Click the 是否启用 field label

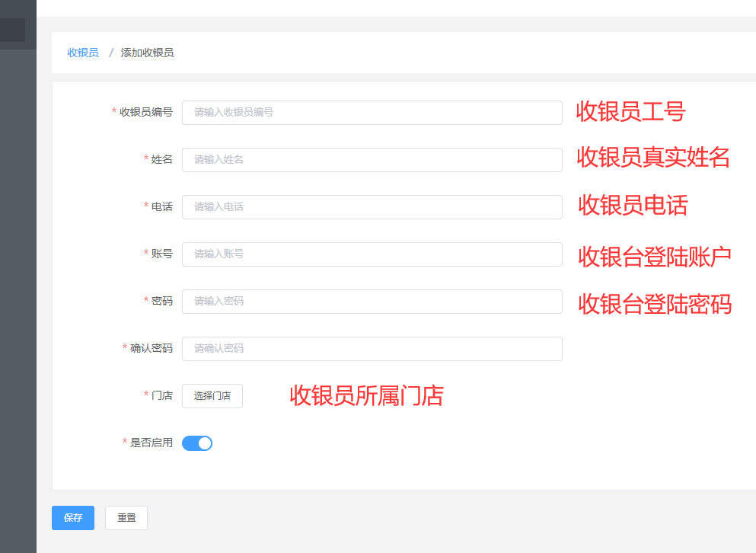(x=151, y=443)
